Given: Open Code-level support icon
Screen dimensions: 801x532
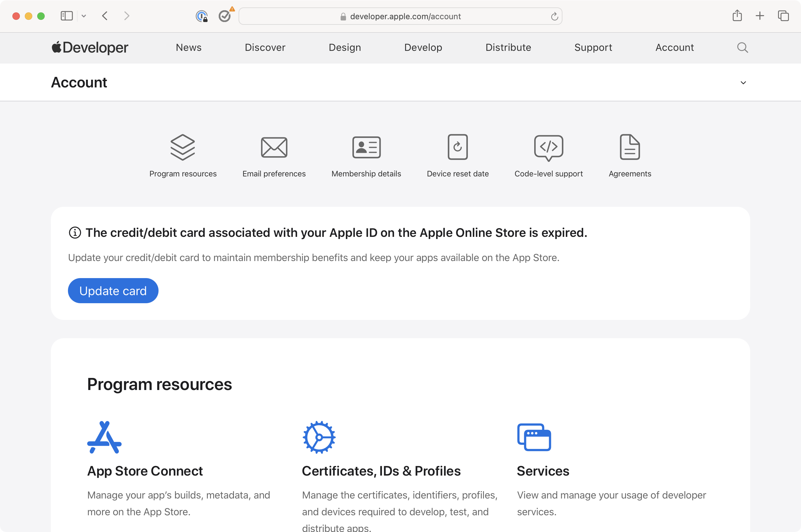Looking at the screenshot, I should tap(548, 148).
